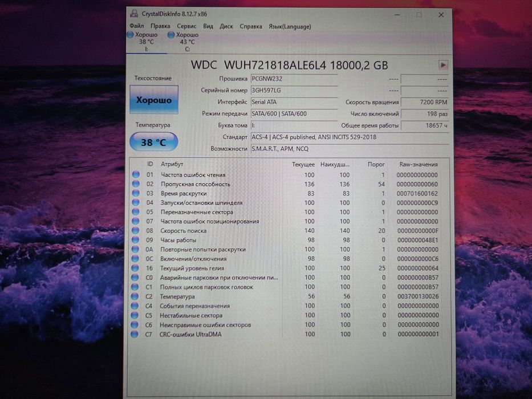Click status circle for attribute 02

click(x=136, y=184)
